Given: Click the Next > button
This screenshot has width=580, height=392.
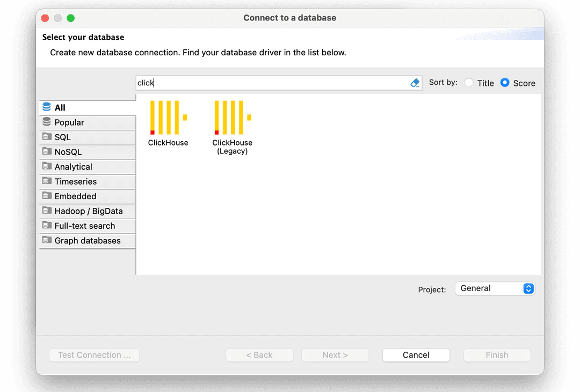Looking at the screenshot, I should click(335, 355).
